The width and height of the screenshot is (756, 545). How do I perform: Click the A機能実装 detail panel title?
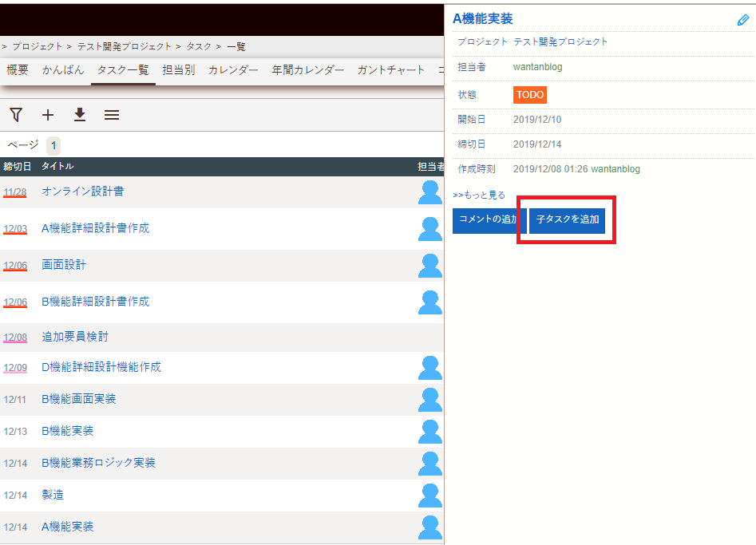[x=483, y=19]
